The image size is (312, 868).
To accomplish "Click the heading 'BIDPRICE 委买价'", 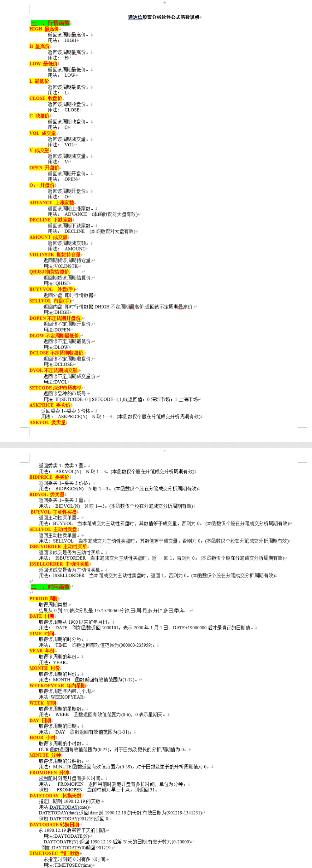I will coord(49,477).
